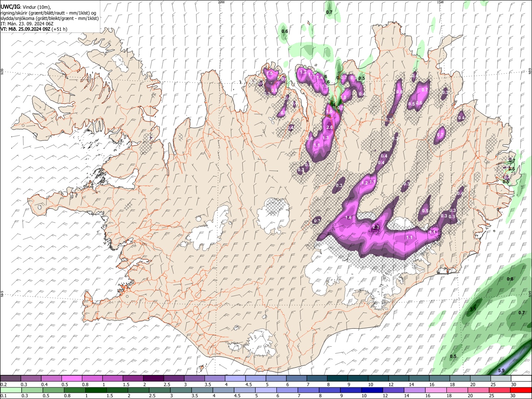Image resolution: width=532 pixels, height=399 pixels.
Task: Select the violet 12 swatch in the lower legend row
Action: (x=393, y=390)
